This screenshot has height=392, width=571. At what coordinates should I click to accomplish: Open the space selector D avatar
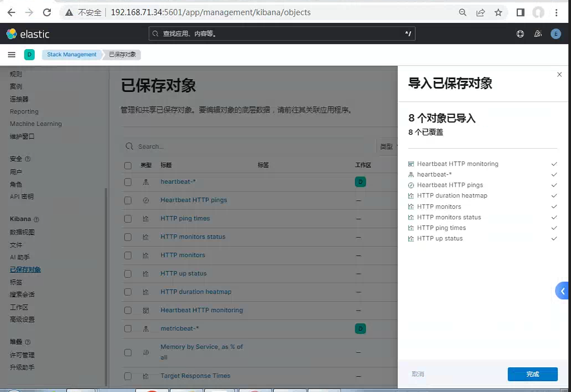click(x=29, y=54)
